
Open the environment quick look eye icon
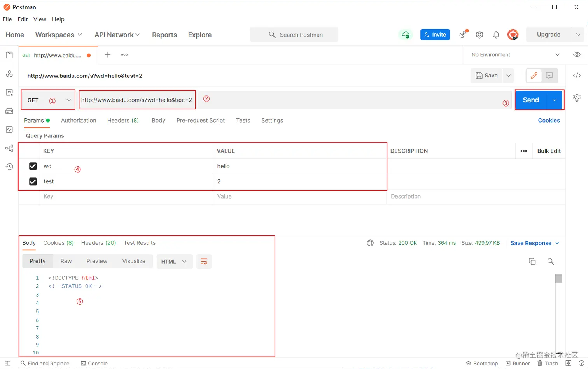(x=577, y=54)
